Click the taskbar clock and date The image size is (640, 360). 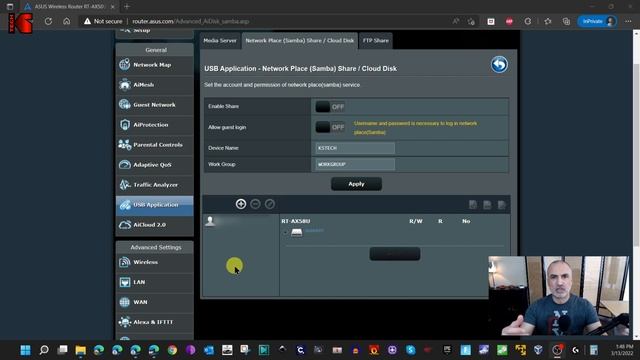pyautogui.click(x=622, y=350)
